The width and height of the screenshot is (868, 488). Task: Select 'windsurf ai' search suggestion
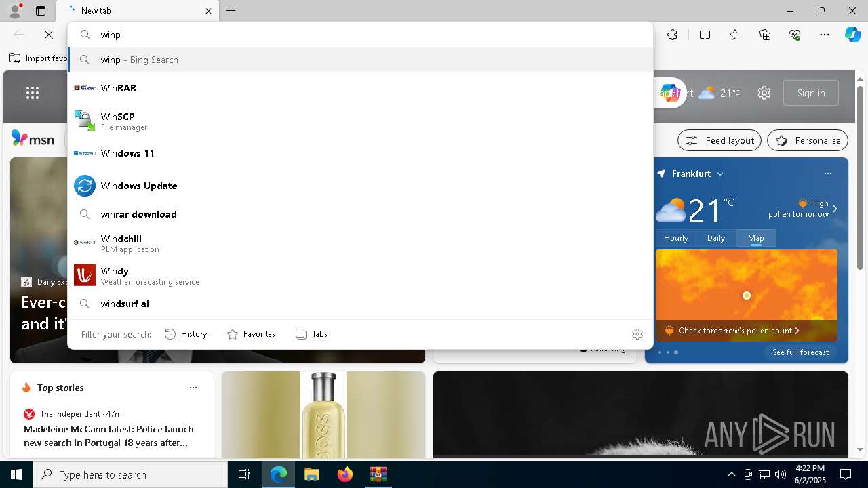(x=360, y=304)
